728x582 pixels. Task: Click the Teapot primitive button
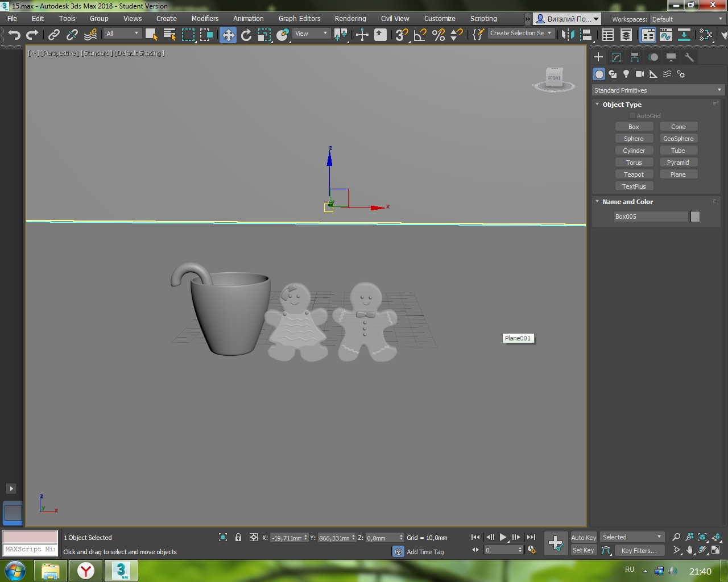634,174
